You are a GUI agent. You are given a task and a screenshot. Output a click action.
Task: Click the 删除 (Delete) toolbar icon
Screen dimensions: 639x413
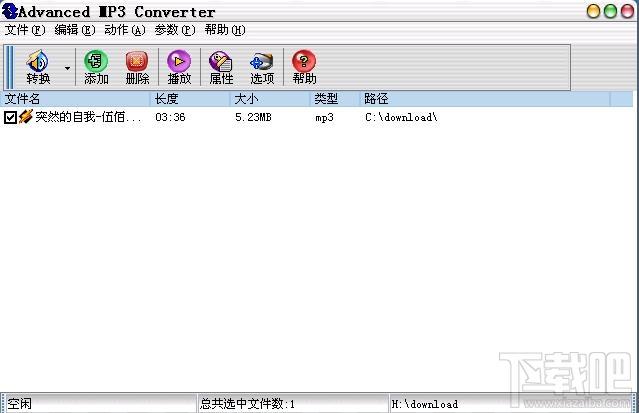(x=137, y=67)
